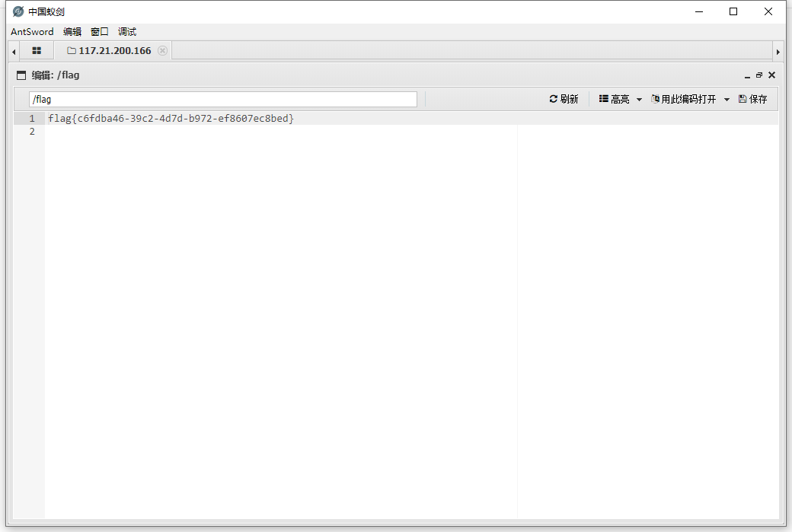Click the 高亮 highlight button

[615, 99]
